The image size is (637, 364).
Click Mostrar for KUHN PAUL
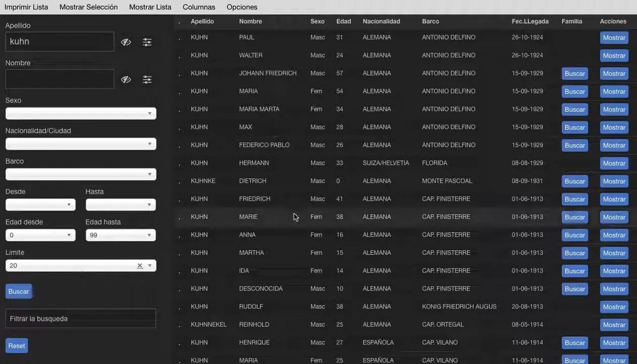[614, 38]
